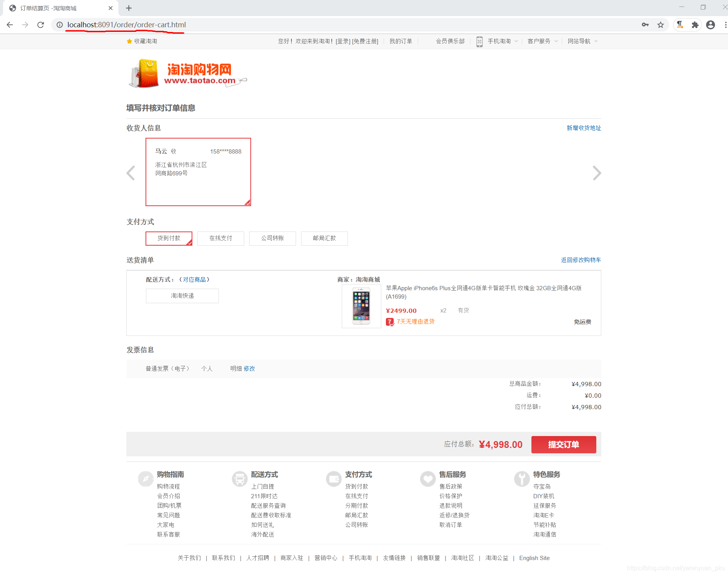The width and height of the screenshot is (728, 575).
Task: Click the iPhone product thumbnail
Action: coord(361,306)
